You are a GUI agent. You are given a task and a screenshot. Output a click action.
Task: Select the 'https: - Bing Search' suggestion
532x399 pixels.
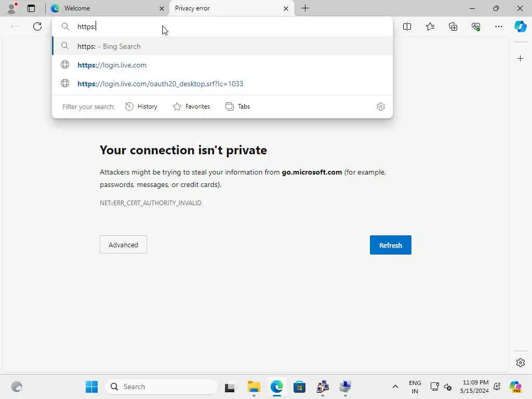click(222, 46)
